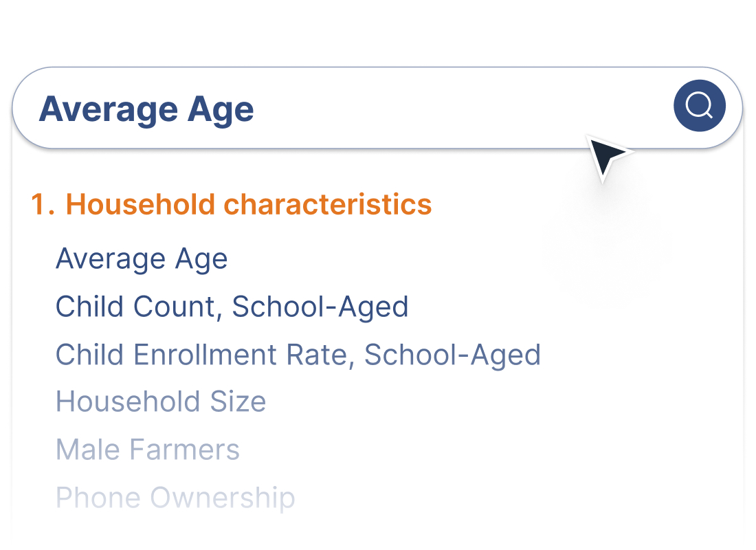Viewport: 756px width, 550px height.
Task: Choose the Male Farmers entry
Action: click(148, 450)
